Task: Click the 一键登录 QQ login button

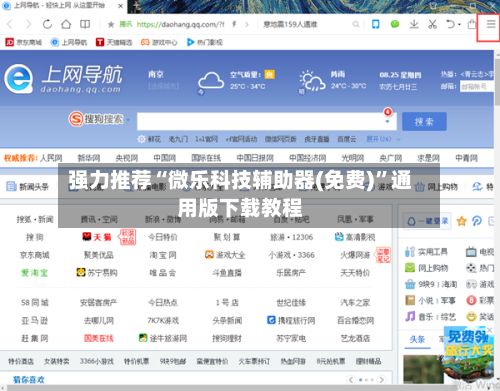Action: 428,221
